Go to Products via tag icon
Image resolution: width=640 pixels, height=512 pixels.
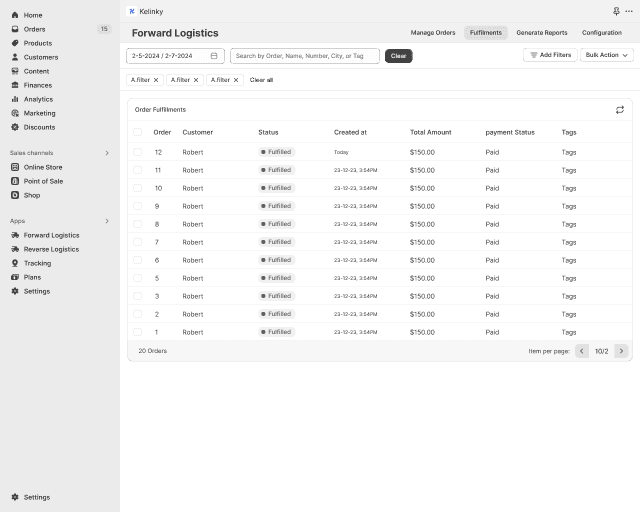(15, 43)
